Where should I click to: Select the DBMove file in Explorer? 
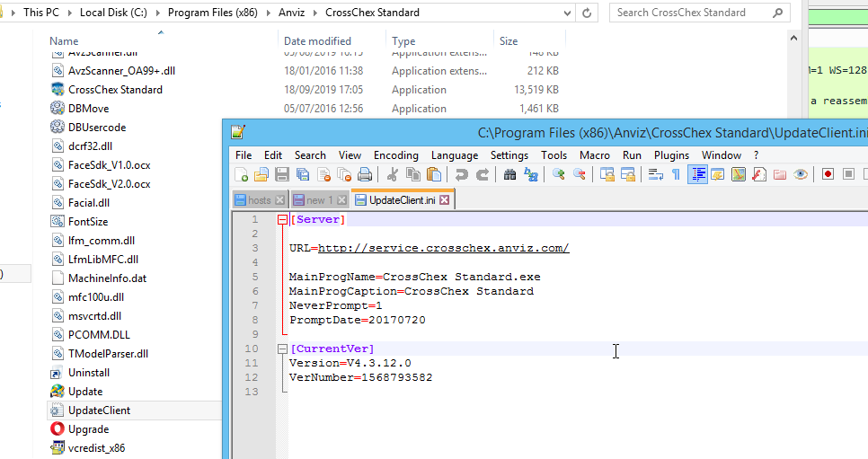coord(88,109)
